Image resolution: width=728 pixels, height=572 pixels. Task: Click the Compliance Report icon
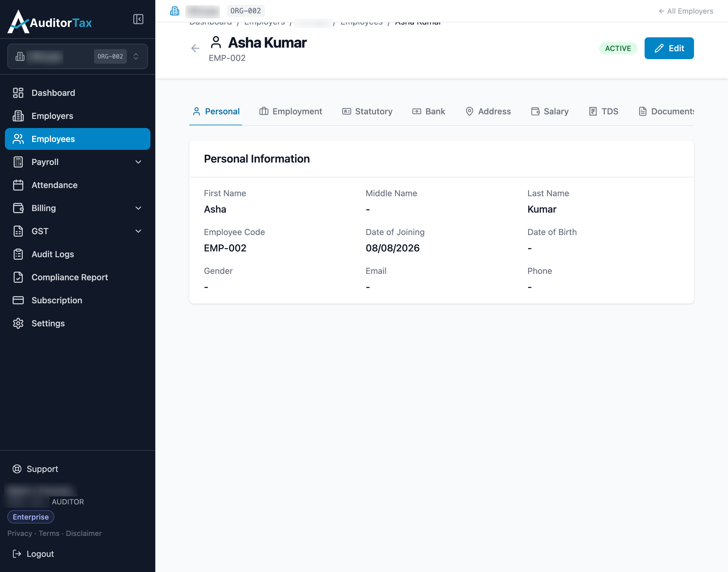[18, 277]
